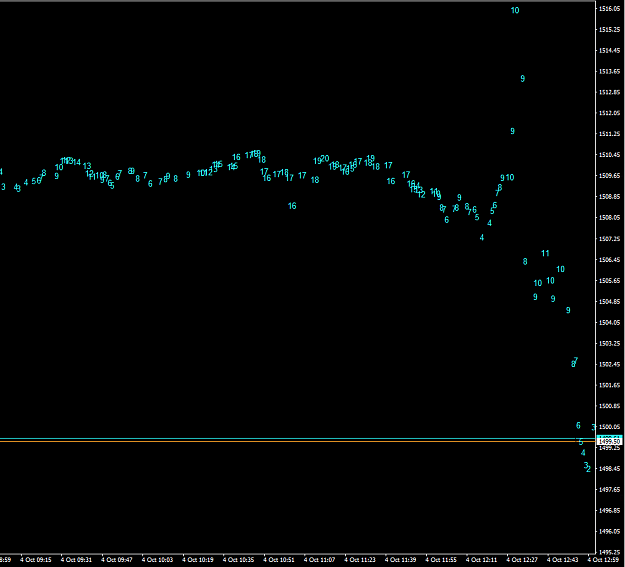Click the 1512.05 price axis label
The image size is (625, 567).
tap(609, 113)
